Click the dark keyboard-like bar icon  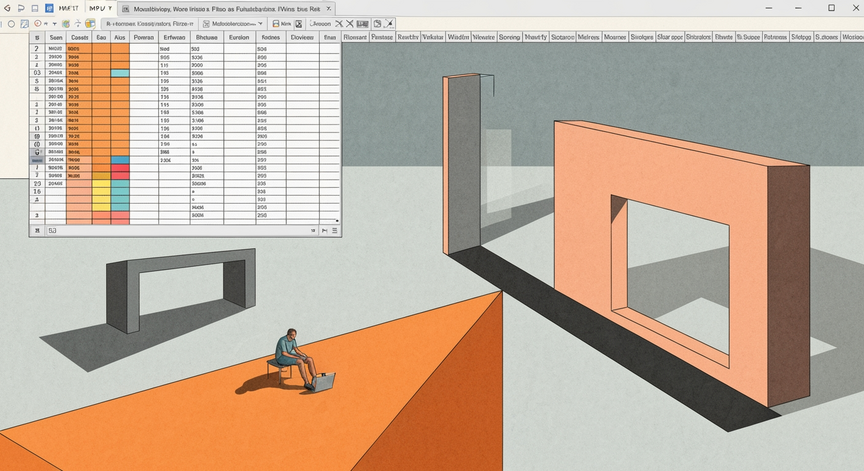(x=363, y=24)
